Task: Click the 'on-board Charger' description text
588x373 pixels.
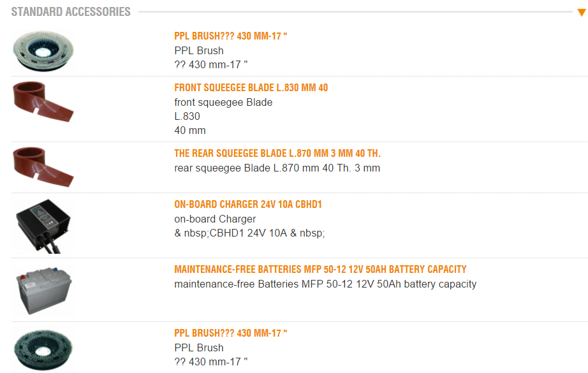Action: click(215, 219)
